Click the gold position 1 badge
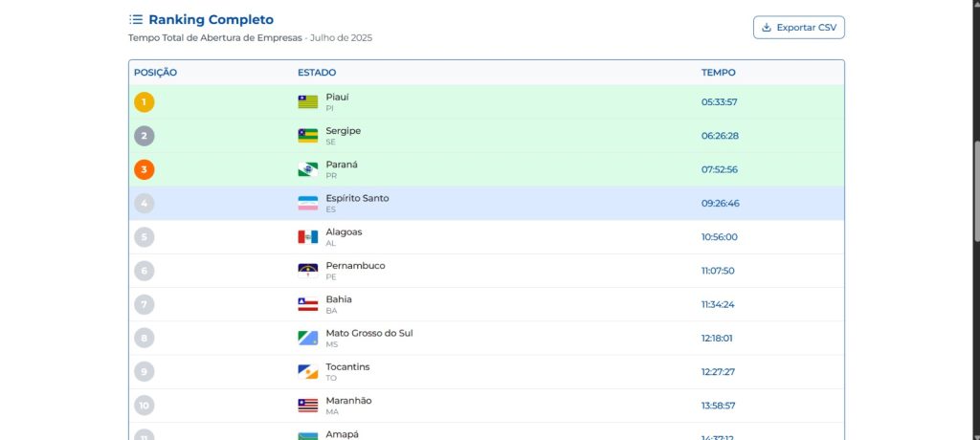This screenshot has width=980, height=440. (144, 102)
